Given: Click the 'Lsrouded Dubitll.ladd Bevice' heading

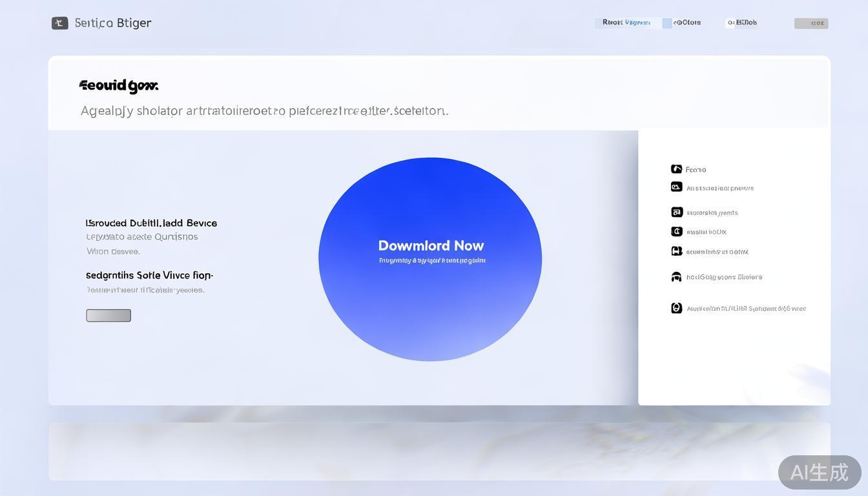Looking at the screenshot, I should [151, 223].
